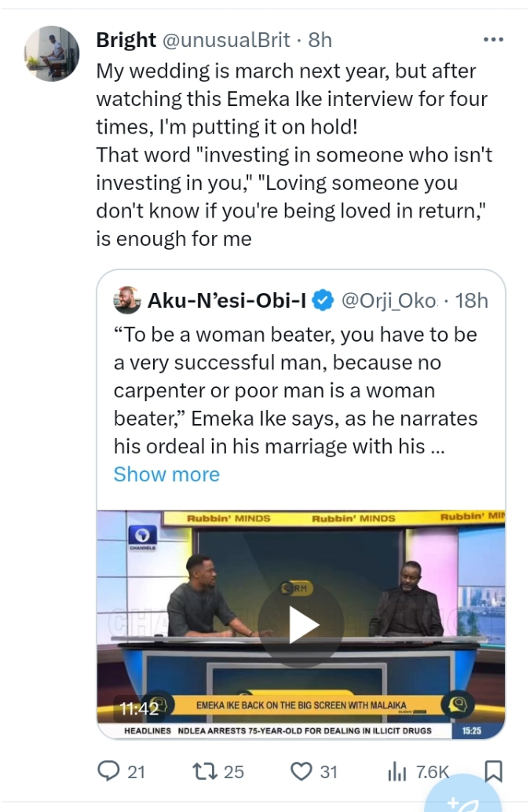The height and width of the screenshot is (812, 530).
Task: Open the three-dot more options menu
Action: (493, 39)
